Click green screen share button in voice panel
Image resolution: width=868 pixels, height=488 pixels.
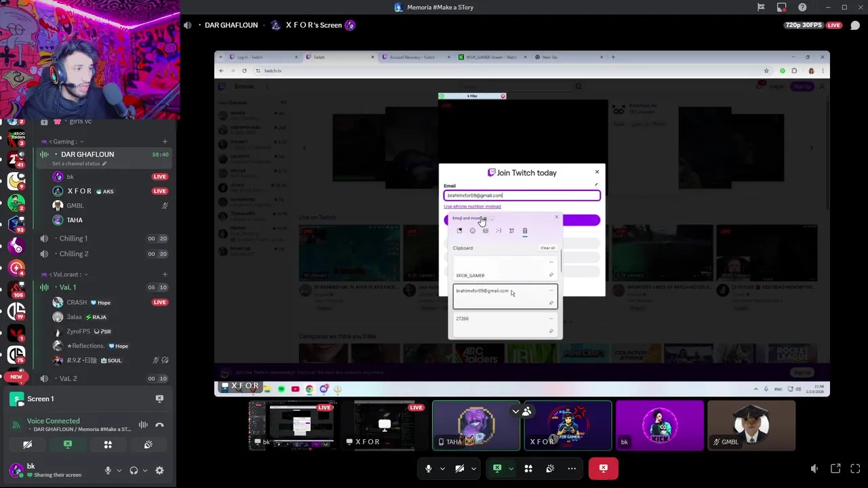pos(67,445)
